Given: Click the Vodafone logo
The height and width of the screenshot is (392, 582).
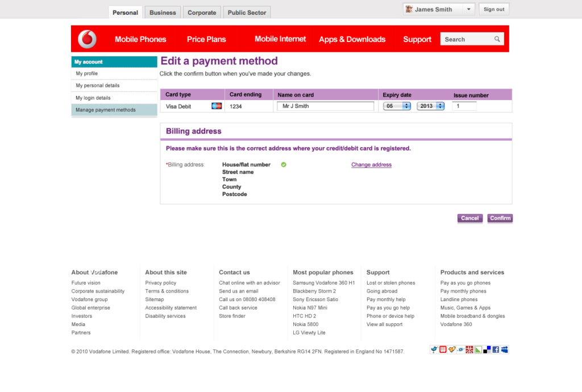Looking at the screenshot, I should click(x=87, y=39).
